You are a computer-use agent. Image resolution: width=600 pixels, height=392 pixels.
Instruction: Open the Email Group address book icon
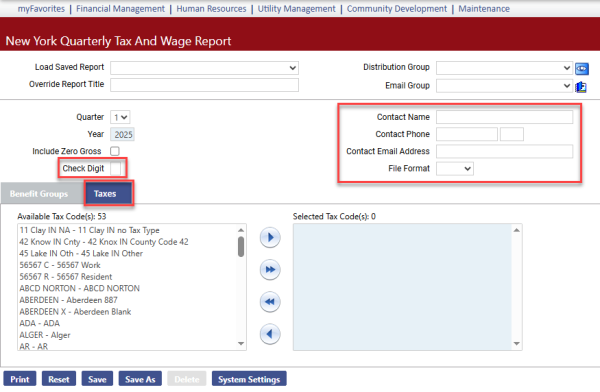tap(581, 87)
